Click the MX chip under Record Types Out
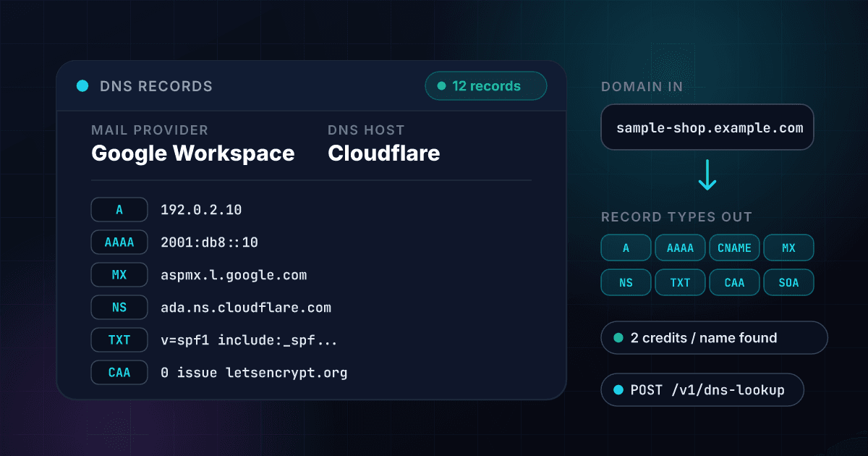 coord(789,248)
